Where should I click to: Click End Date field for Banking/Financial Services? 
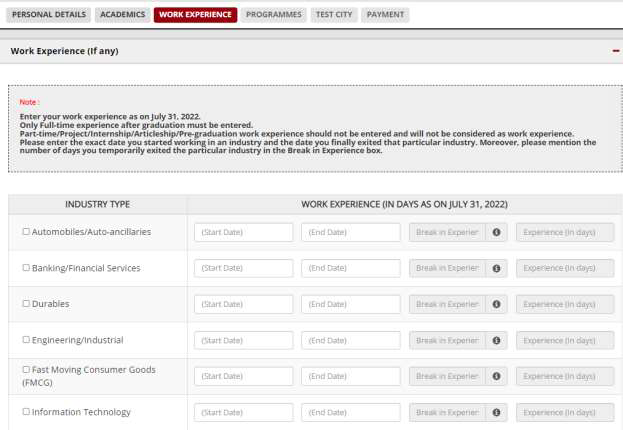pos(351,268)
